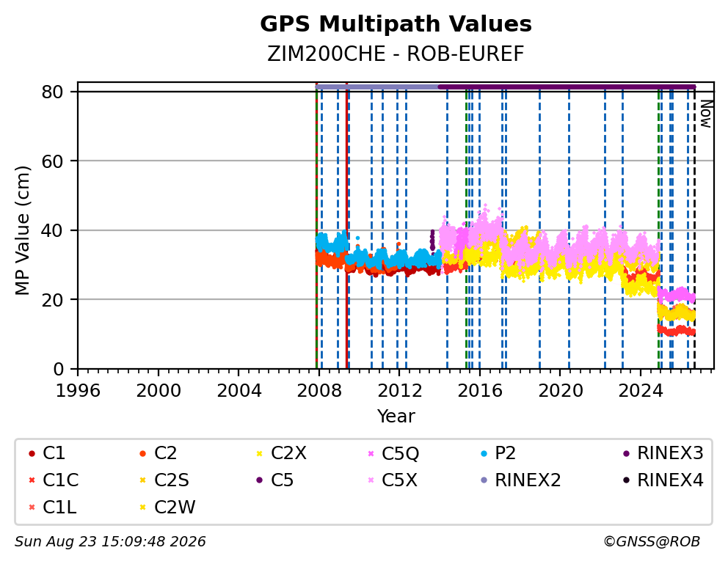
Task: Select the C2X legend entry
Action: pyautogui.click(x=282, y=453)
